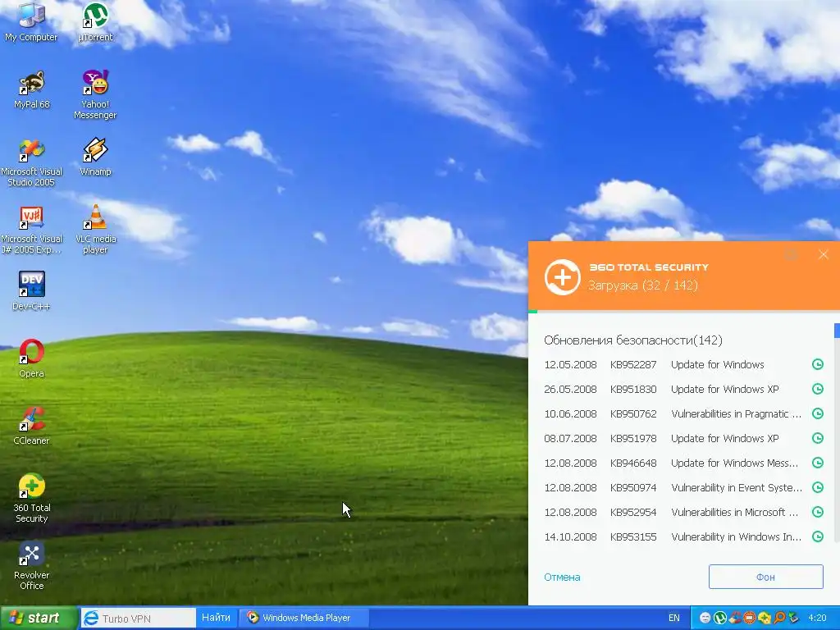Viewport: 840px width, 630px height.
Task: Click the Turbo VPN search field
Action: pyautogui.click(x=139, y=619)
